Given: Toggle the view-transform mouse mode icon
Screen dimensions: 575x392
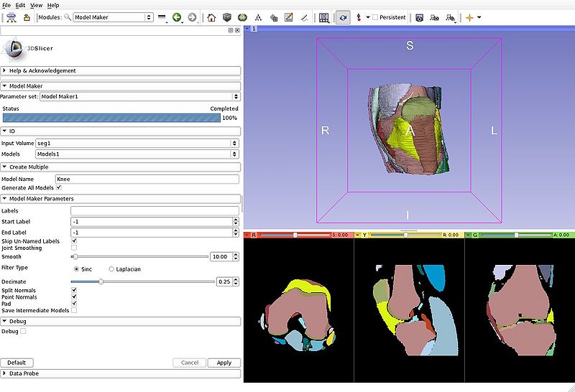Looking at the screenshot, I should pyautogui.click(x=343, y=17).
